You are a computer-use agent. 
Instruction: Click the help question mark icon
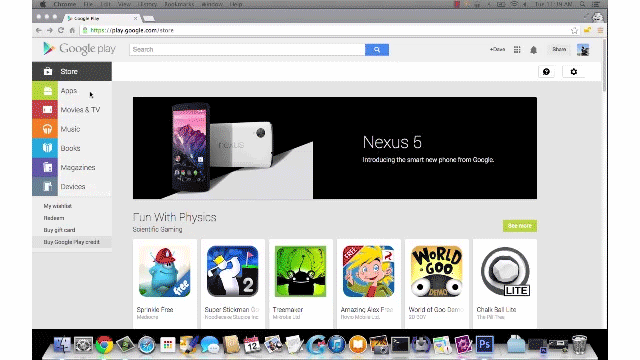[x=546, y=72]
